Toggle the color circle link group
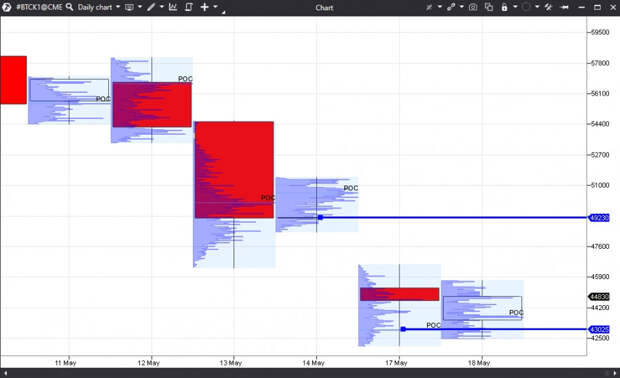This screenshot has width=620, height=378. tap(526, 7)
